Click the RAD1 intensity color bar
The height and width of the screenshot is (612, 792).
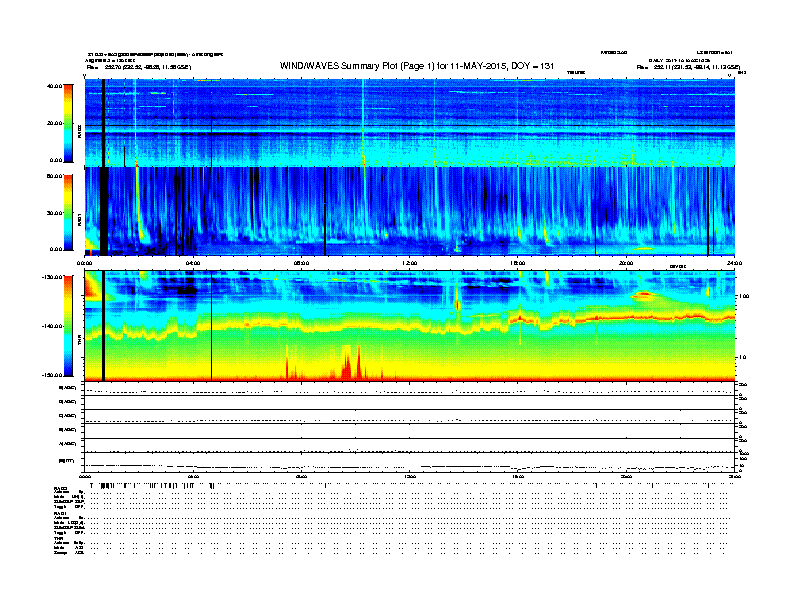pos(68,212)
